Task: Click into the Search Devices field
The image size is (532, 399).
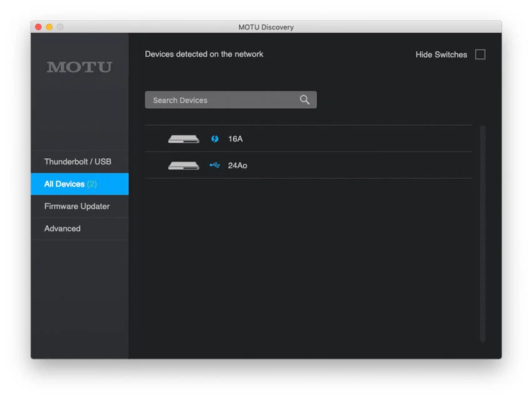Action: (x=231, y=99)
